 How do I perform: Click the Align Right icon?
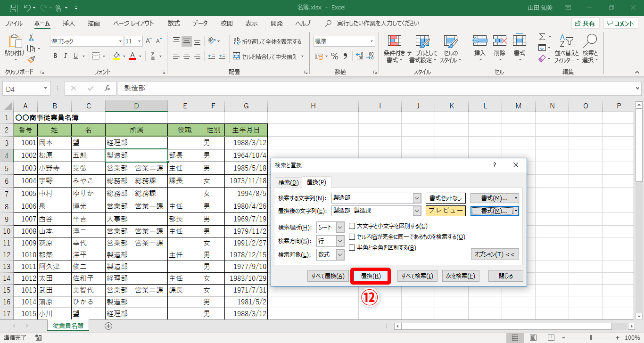click(x=197, y=56)
